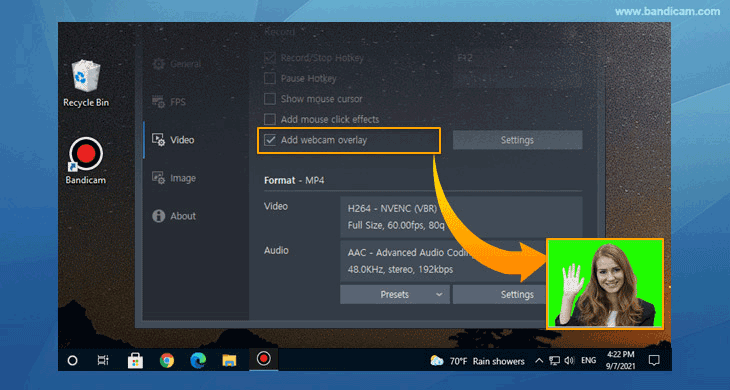Open the weather widget showing Rain showers
This screenshot has height=390, width=730.
click(x=477, y=361)
